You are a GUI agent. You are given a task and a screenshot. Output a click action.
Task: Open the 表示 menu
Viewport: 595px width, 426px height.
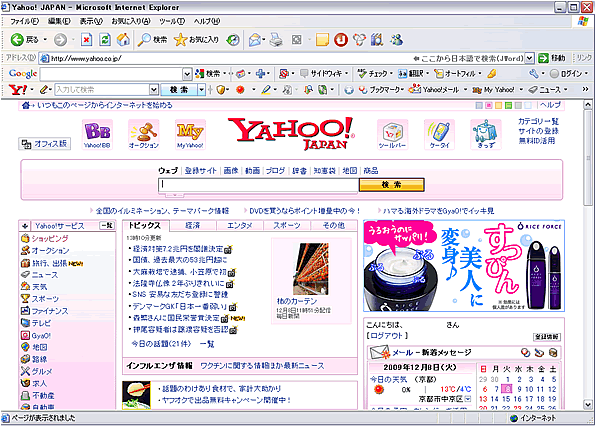[x=91, y=22]
